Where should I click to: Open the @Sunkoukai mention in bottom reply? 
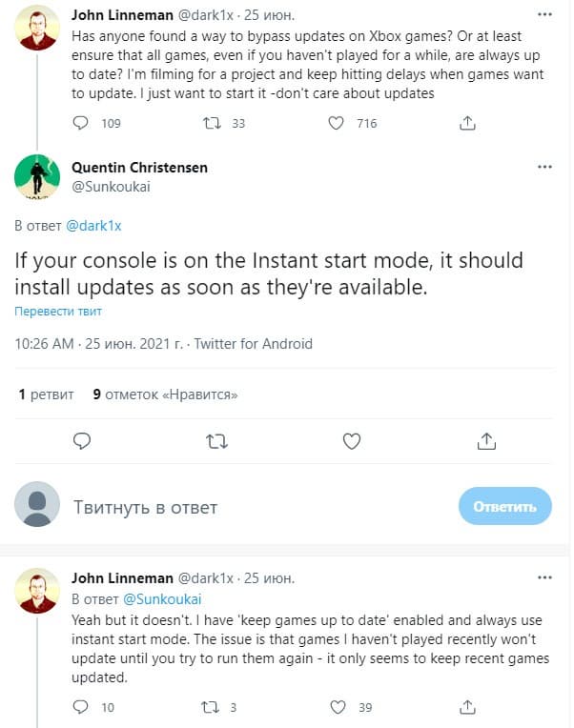coord(163,598)
